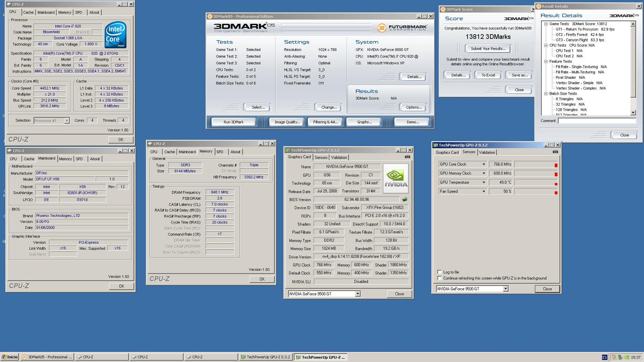Switch to TechPowerUp GPU-Z 0.3.2 taskbar button
Screen dimensions: 644x362
266,357
